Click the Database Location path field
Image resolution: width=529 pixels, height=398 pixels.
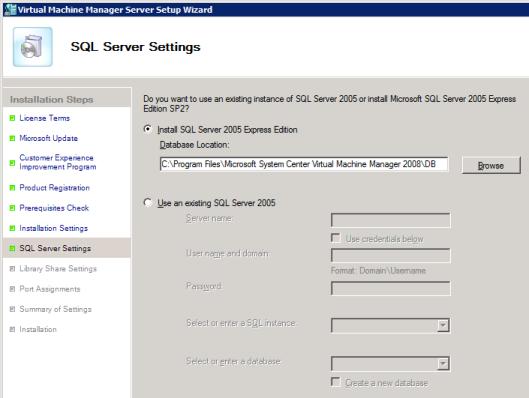pyautogui.click(x=304, y=164)
